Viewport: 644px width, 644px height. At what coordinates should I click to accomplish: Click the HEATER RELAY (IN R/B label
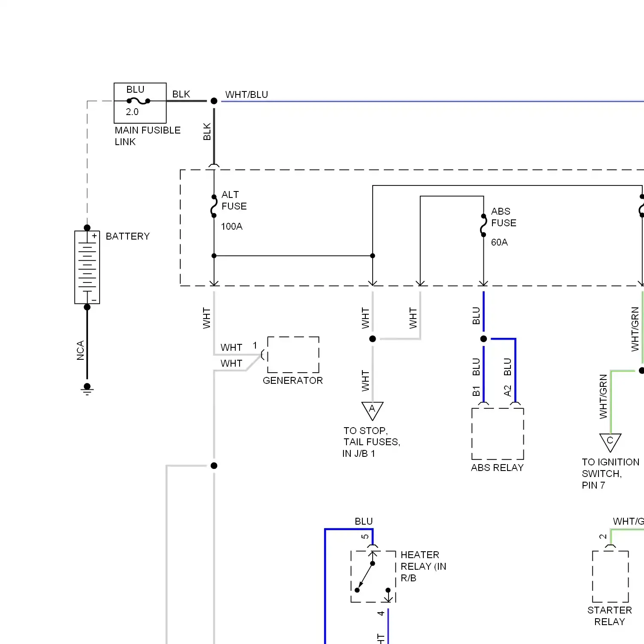pyautogui.click(x=423, y=566)
